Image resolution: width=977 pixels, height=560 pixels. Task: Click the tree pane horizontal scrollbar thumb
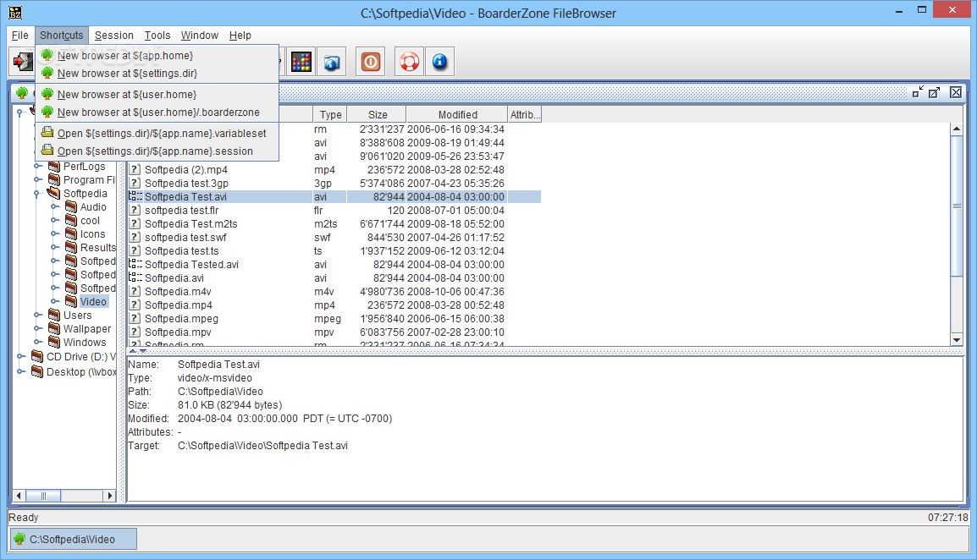pyautogui.click(x=43, y=496)
